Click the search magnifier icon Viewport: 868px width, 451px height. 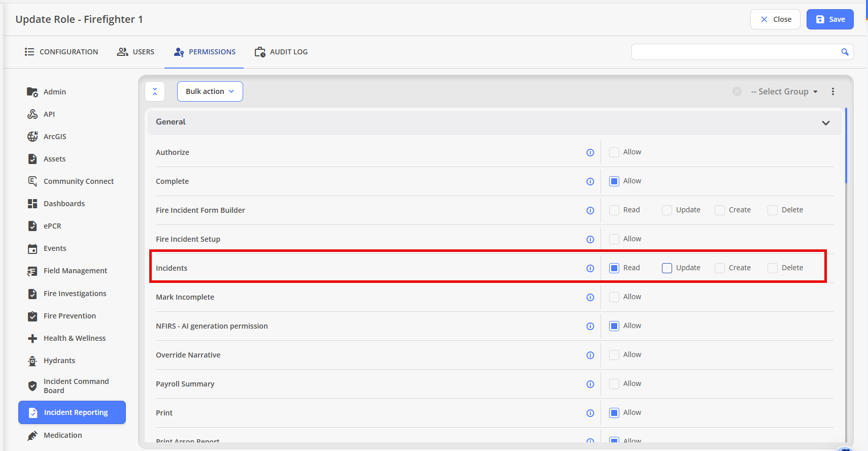point(845,52)
